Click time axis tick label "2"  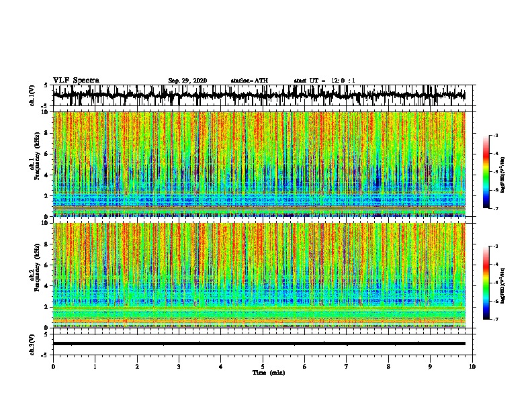coord(137,367)
